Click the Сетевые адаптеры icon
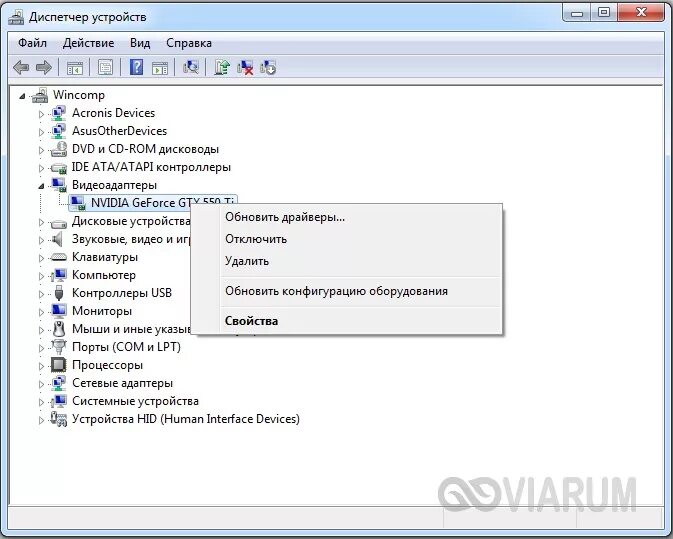Screen dimensions: 673x539 tap(59, 383)
